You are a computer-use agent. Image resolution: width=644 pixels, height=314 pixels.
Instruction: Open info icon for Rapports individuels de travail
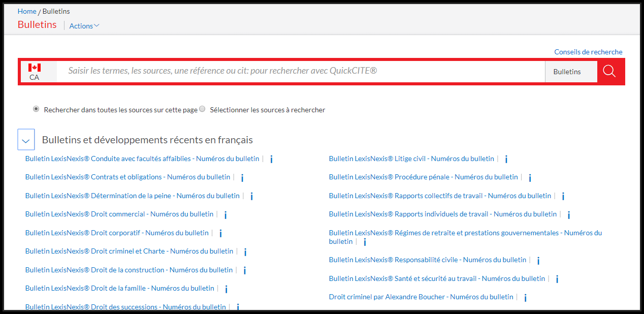[x=569, y=214]
